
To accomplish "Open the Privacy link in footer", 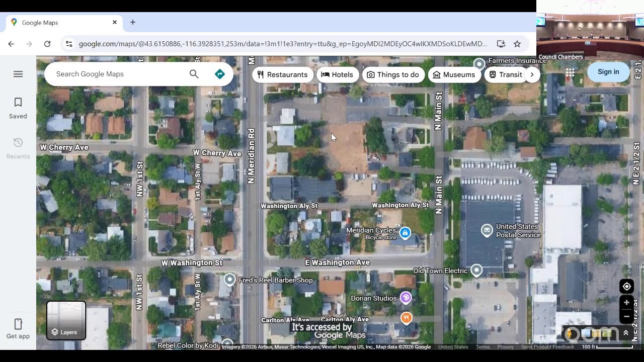I will (506, 347).
